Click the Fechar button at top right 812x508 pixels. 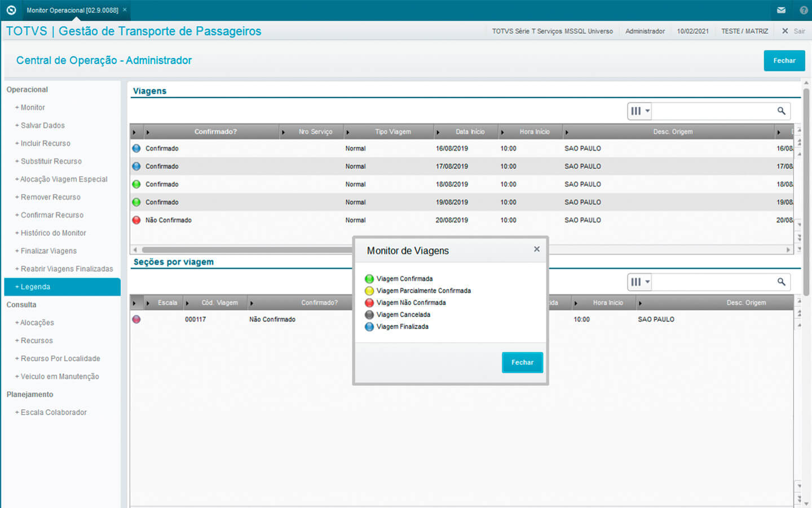784,60
